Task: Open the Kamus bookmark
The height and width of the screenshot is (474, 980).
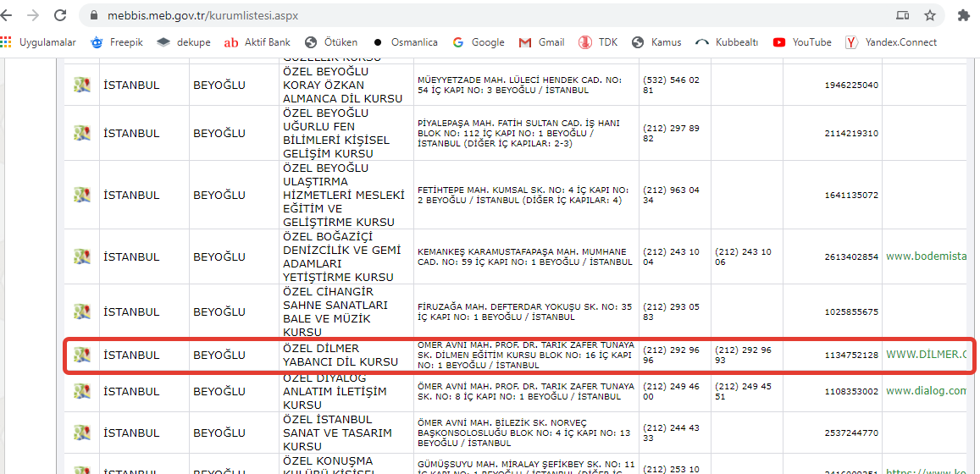Action: click(656, 42)
